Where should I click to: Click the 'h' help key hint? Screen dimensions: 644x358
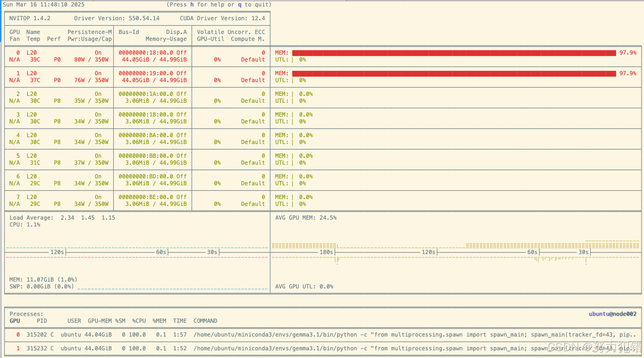pos(192,4)
